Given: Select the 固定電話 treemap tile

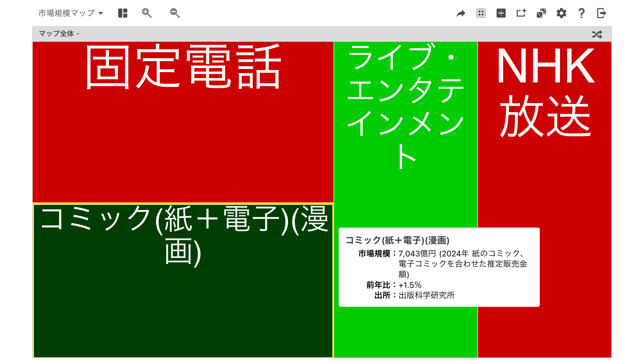Looking at the screenshot, I should pyautogui.click(x=183, y=122).
